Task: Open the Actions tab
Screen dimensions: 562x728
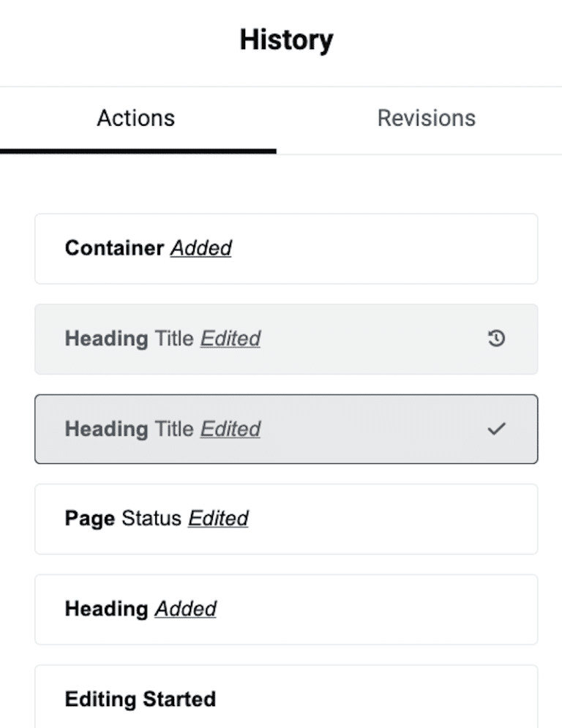Action: (135, 118)
